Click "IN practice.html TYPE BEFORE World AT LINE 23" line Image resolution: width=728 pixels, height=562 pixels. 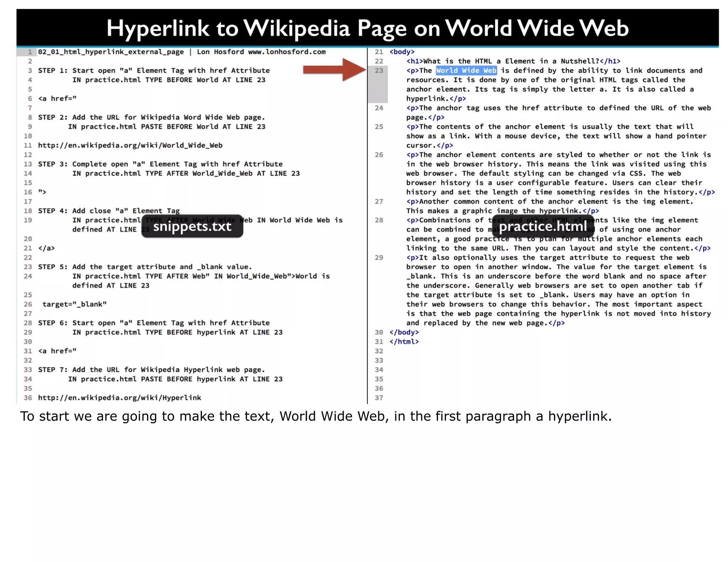tap(169, 80)
